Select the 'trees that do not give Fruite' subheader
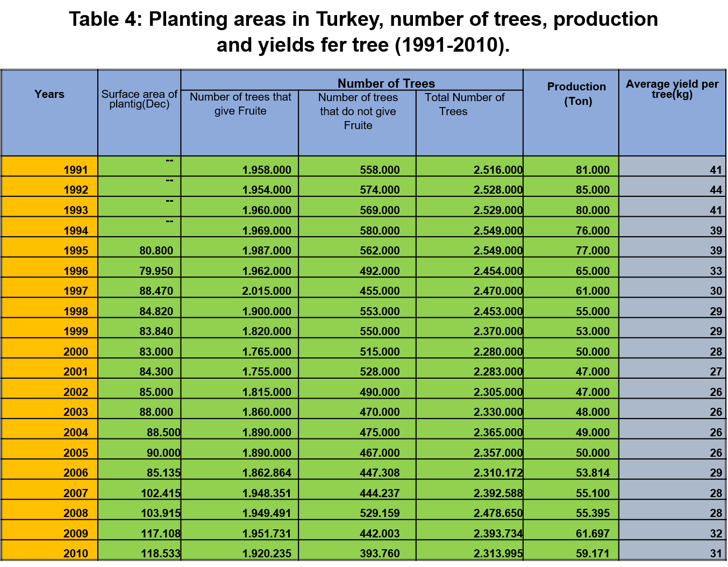The image size is (728, 567). (x=358, y=111)
